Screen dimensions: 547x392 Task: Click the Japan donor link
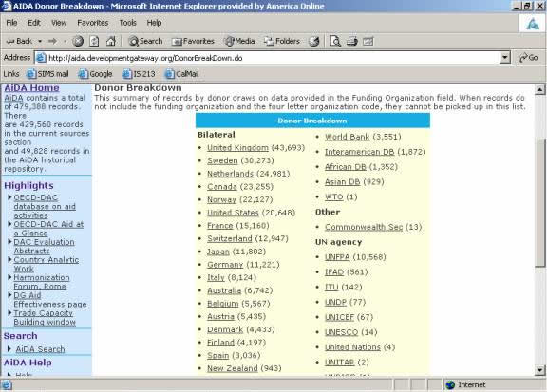click(x=218, y=252)
